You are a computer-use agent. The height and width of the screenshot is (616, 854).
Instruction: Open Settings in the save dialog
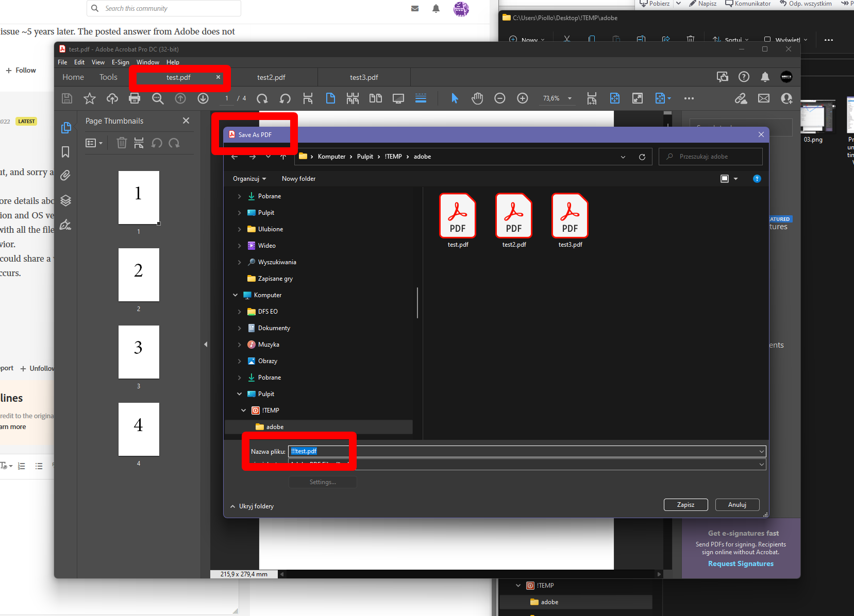click(x=322, y=482)
